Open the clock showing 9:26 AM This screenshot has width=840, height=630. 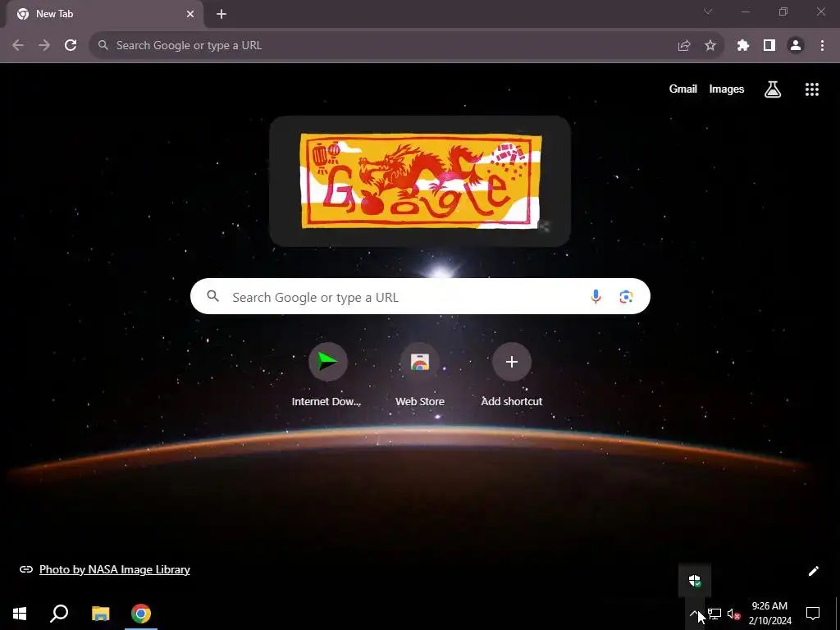coord(769,614)
